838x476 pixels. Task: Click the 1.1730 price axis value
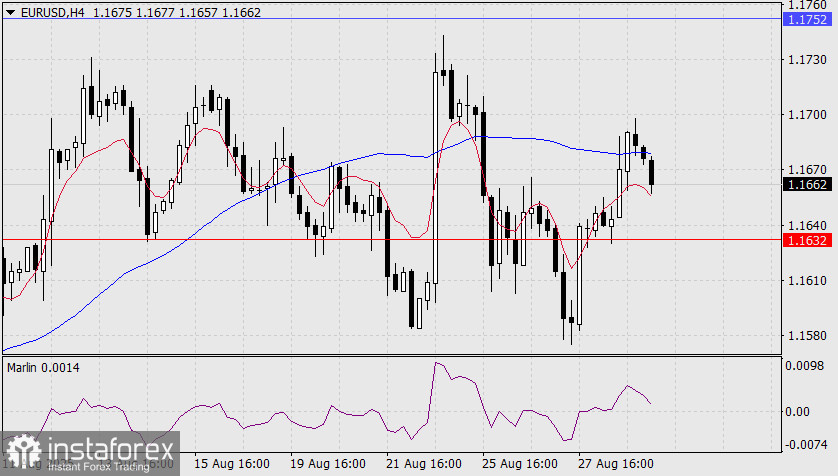808,60
